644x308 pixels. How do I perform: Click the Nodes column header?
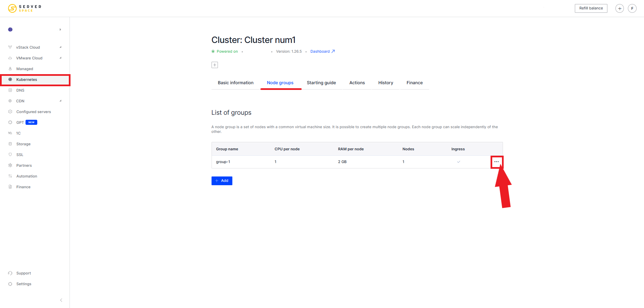(x=408, y=149)
